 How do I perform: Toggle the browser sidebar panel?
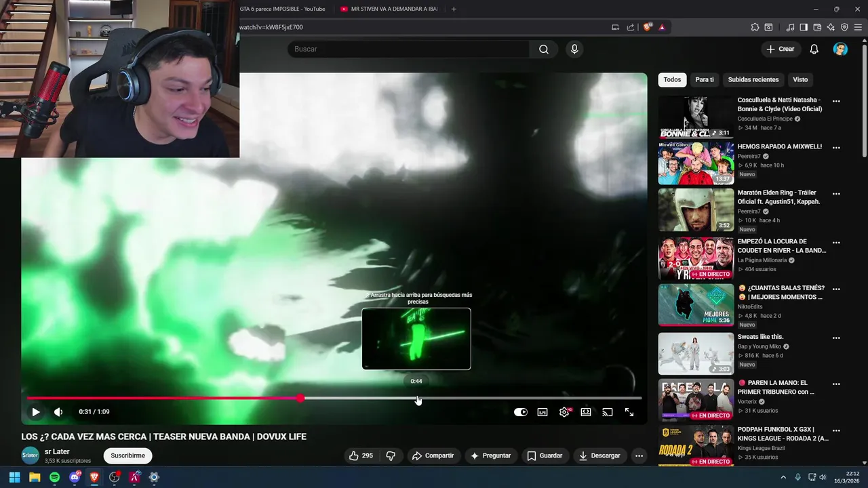click(804, 27)
